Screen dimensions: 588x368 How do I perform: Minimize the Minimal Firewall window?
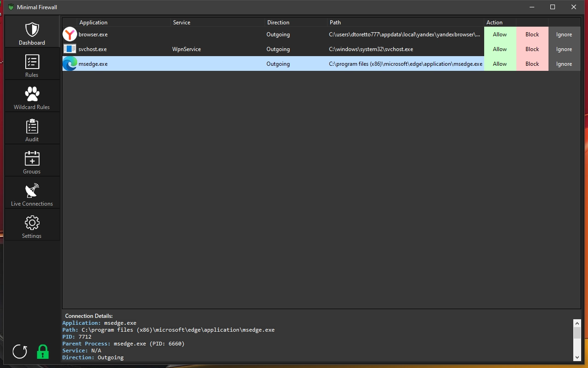point(532,7)
